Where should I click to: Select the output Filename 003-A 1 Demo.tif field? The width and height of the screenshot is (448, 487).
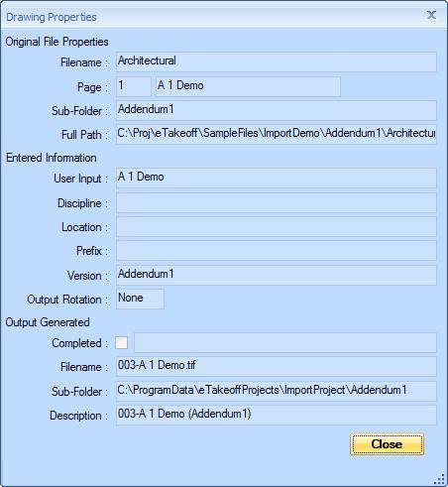click(x=277, y=366)
